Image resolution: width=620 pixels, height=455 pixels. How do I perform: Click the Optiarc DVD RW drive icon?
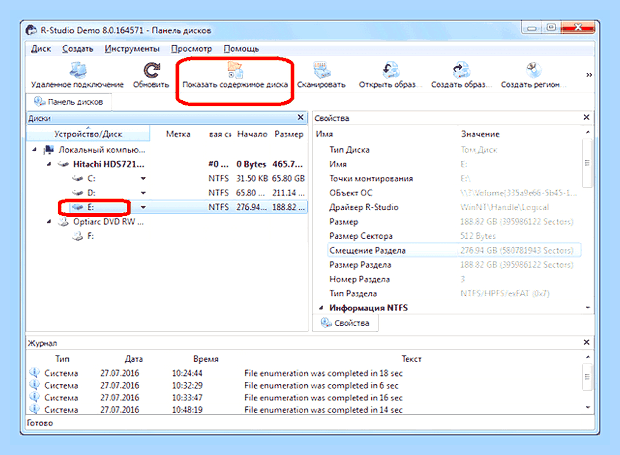[x=63, y=221]
